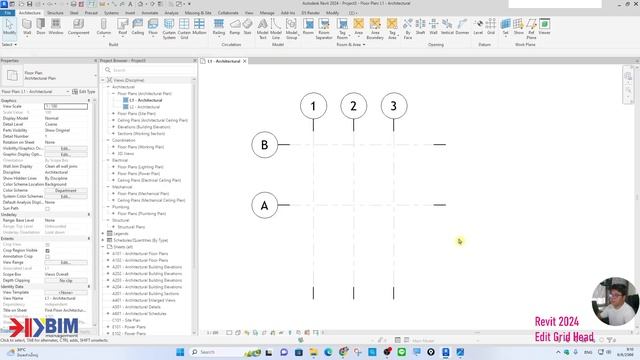Select the Curtain System tool
The width and height of the screenshot is (640, 360).
coord(169,29)
